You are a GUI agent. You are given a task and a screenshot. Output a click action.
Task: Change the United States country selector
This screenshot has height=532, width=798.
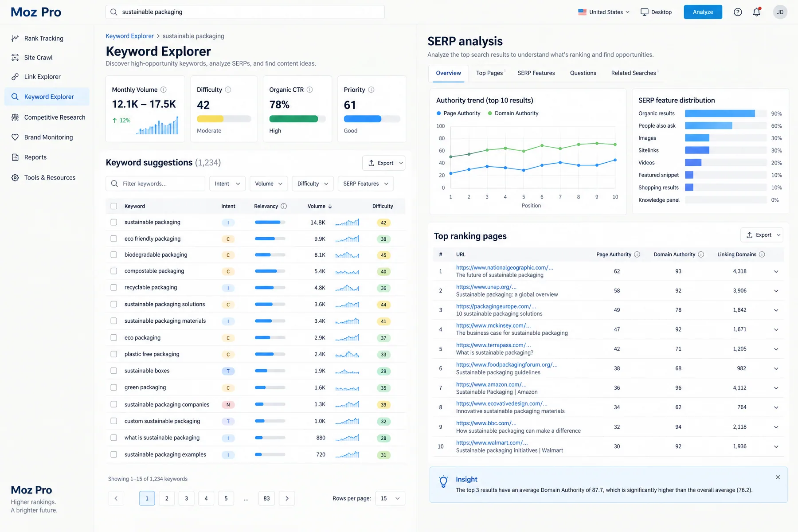[604, 12]
